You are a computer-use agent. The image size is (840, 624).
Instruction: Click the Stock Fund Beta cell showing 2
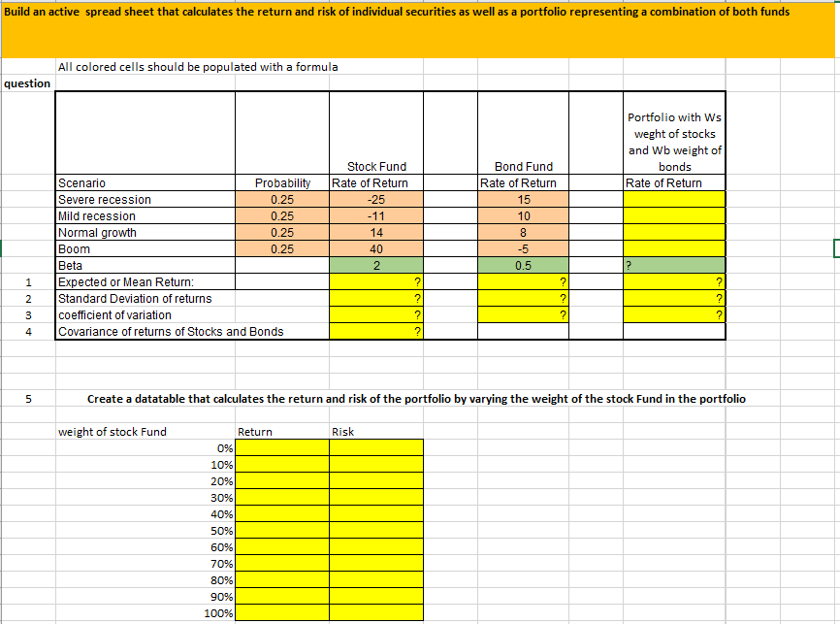tap(375, 265)
